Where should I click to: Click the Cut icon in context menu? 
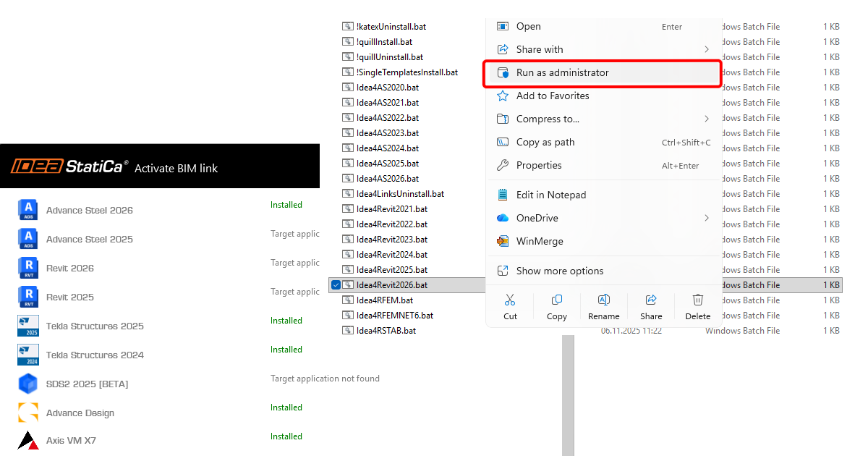pyautogui.click(x=510, y=300)
